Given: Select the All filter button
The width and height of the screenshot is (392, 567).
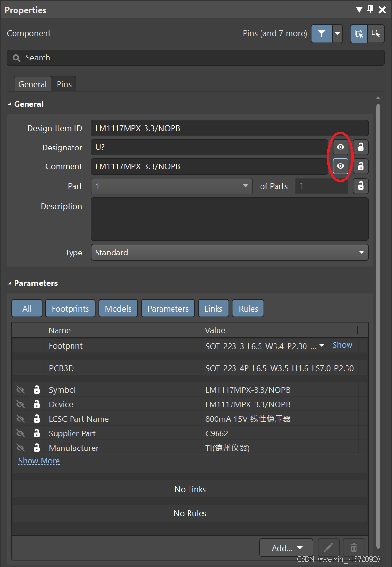Looking at the screenshot, I should [27, 309].
